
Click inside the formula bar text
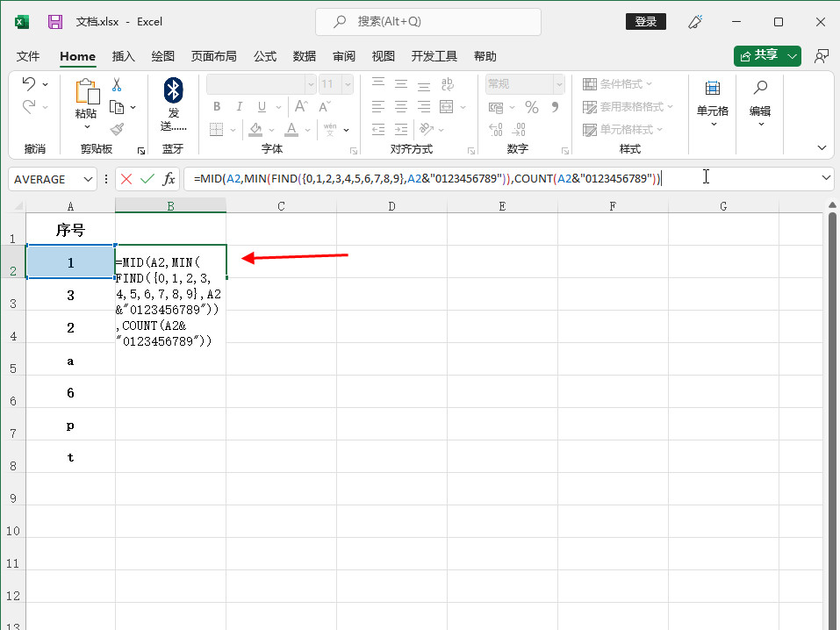point(427,179)
